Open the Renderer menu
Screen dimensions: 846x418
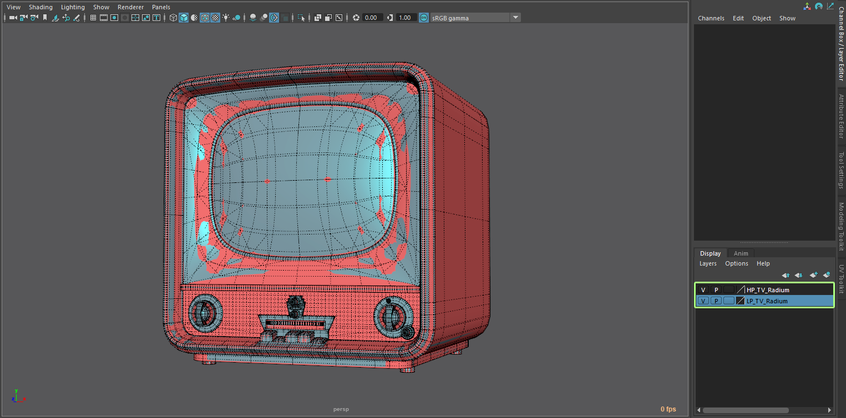coord(131,7)
